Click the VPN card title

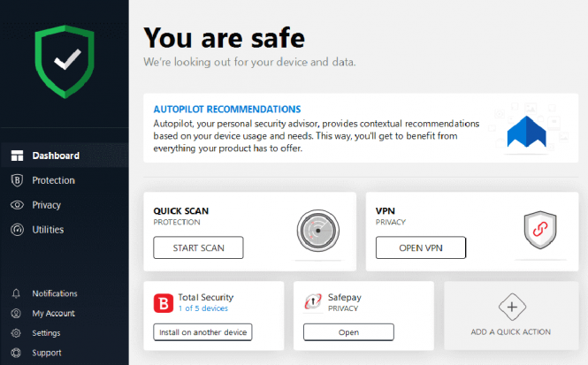coord(386,211)
